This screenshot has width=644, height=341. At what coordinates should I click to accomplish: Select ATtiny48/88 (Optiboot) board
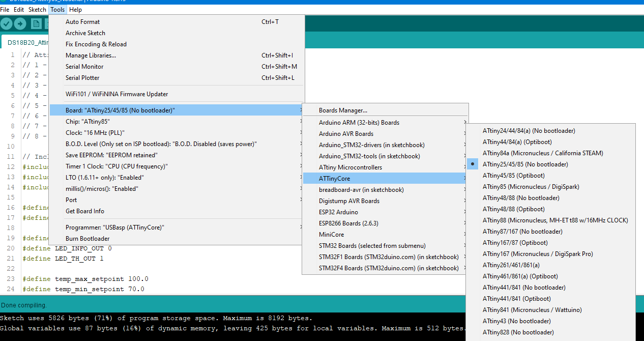click(x=551, y=209)
